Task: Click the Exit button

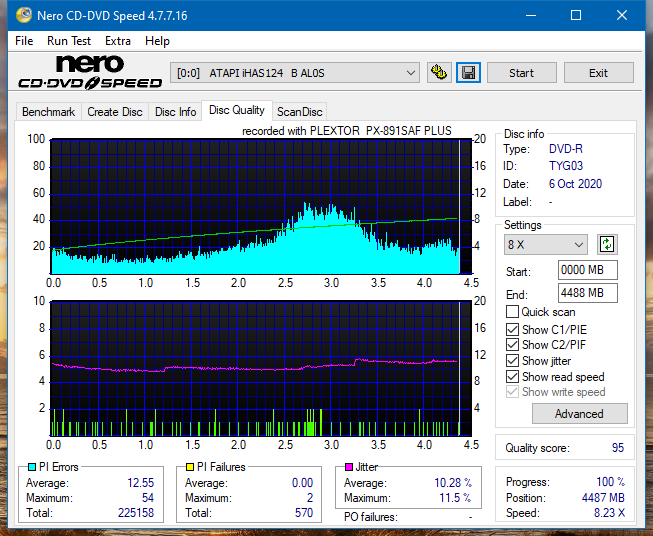Action: [x=598, y=73]
